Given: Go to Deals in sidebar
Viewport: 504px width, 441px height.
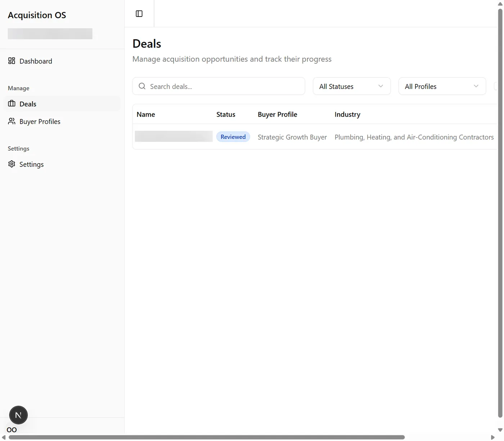Looking at the screenshot, I should [x=62, y=104].
